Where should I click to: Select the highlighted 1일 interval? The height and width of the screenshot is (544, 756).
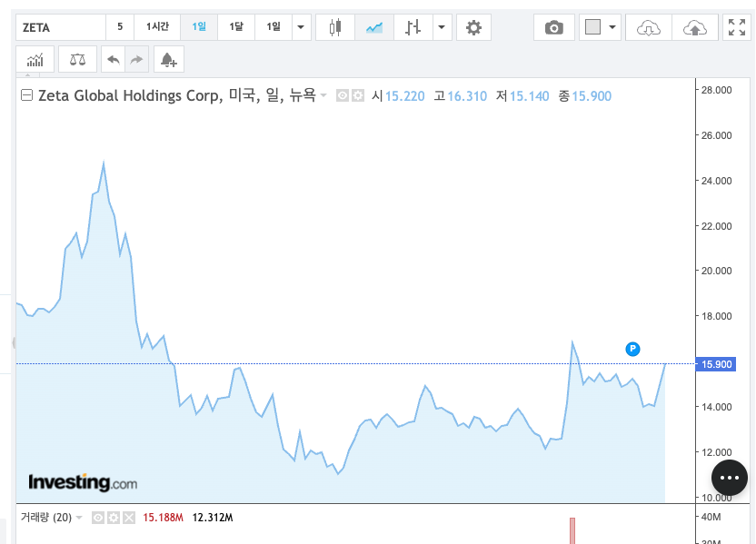pos(199,27)
